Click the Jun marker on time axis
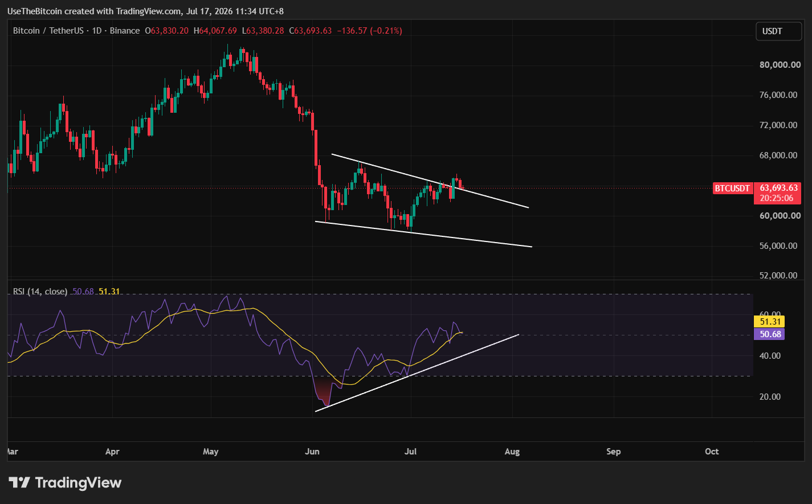Screen dimensions: 812x504 click(312, 452)
